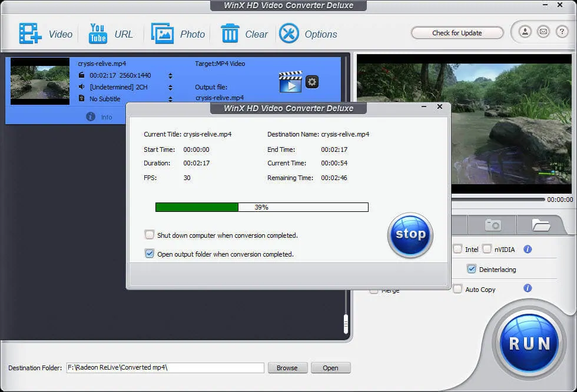Minimize the conversion progress dialog
577x392 pixels.
(424, 107)
